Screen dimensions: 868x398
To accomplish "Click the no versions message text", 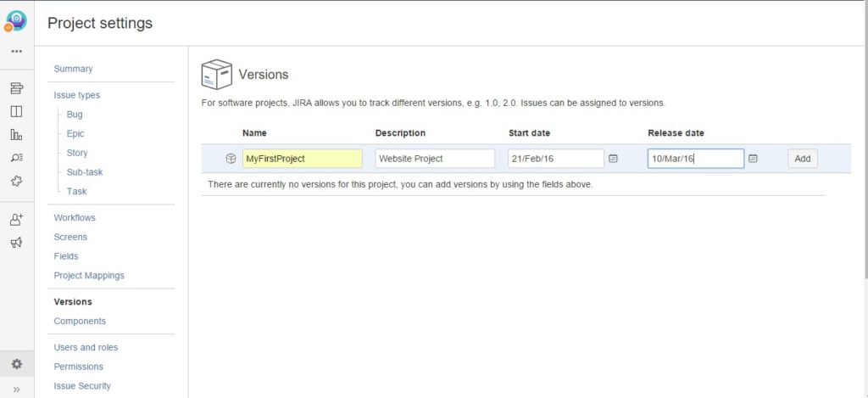I will [x=400, y=185].
